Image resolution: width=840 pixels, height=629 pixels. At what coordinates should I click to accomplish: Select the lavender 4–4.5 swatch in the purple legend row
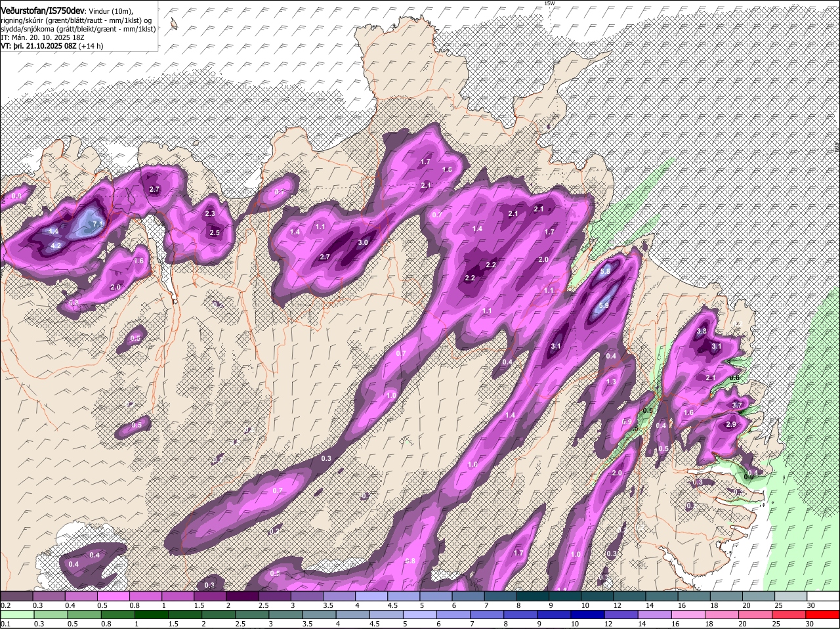[x=371, y=596]
